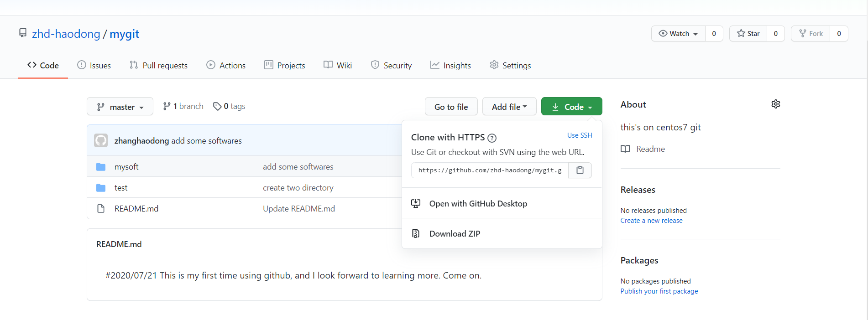
Task: Open the Pull requests tab
Action: pos(158,65)
